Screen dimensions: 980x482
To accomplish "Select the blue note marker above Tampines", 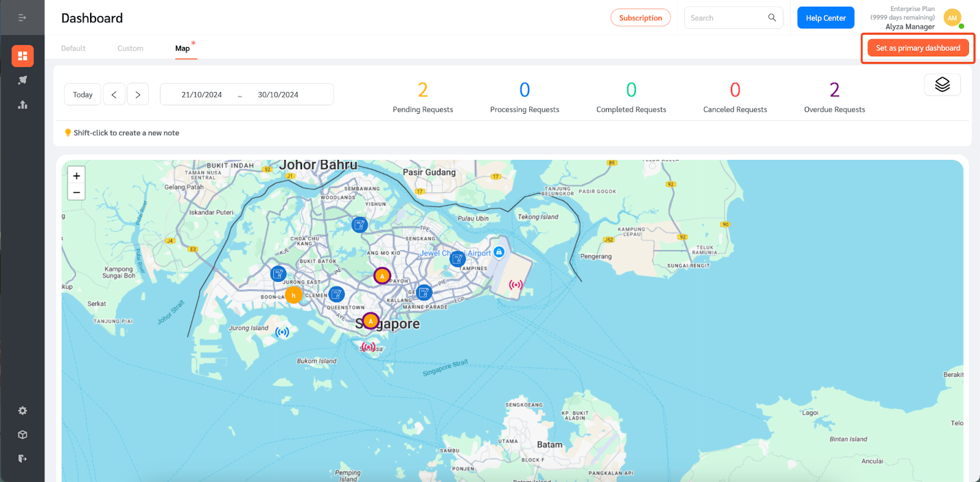I will 458,260.
